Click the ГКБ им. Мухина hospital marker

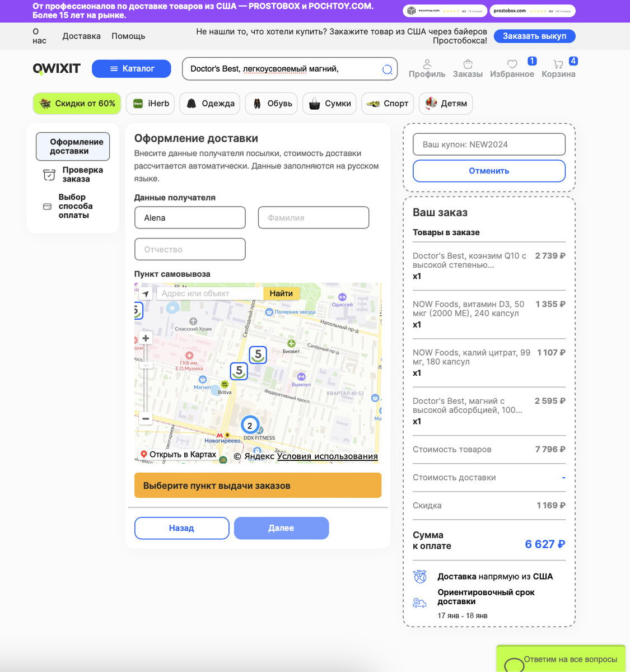click(189, 355)
